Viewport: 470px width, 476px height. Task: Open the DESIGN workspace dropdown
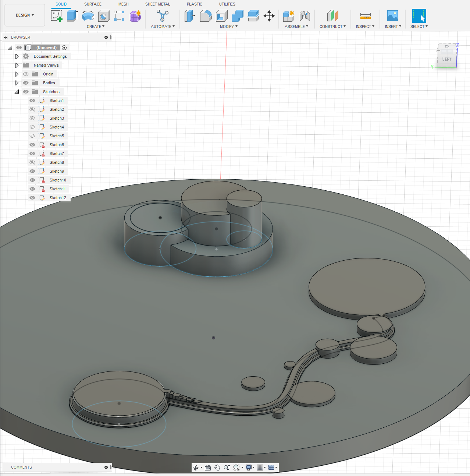point(25,15)
